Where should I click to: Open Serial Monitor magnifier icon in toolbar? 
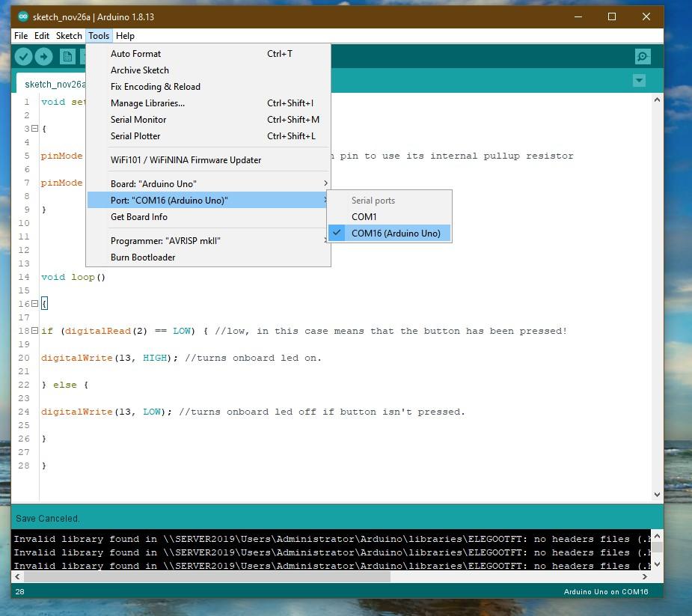point(643,57)
